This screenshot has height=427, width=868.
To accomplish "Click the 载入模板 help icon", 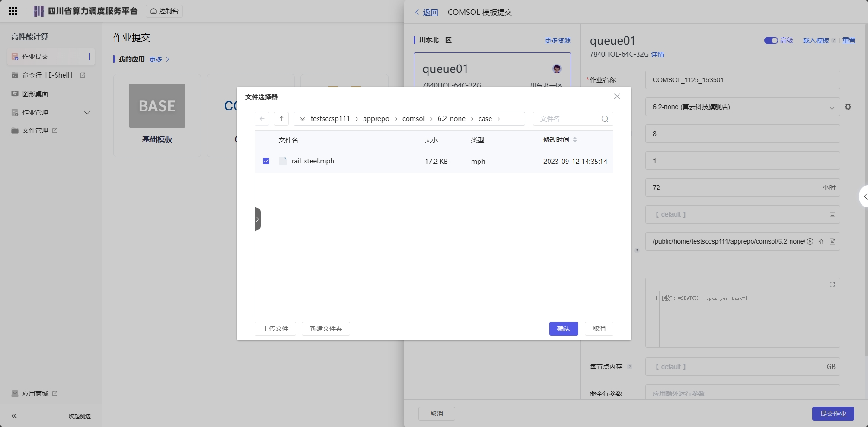I will [x=834, y=40].
